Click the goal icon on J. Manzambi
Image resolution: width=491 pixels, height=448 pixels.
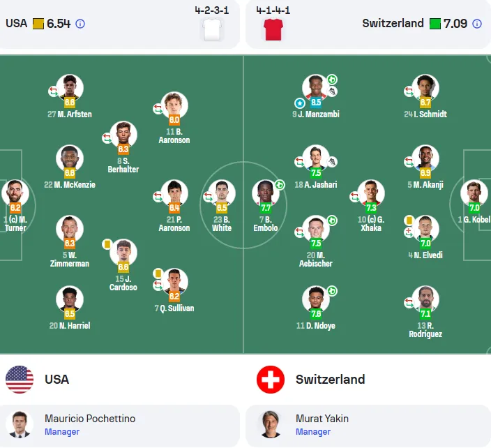tap(332, 80)
